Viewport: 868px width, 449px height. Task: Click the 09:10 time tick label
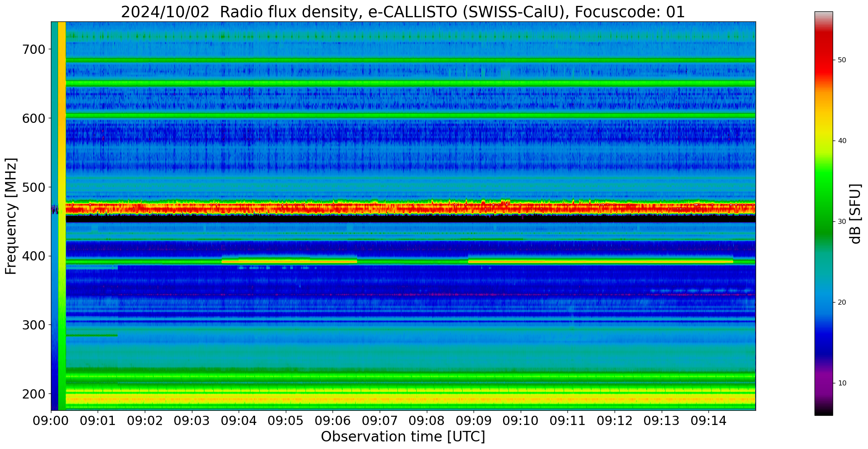521,421
